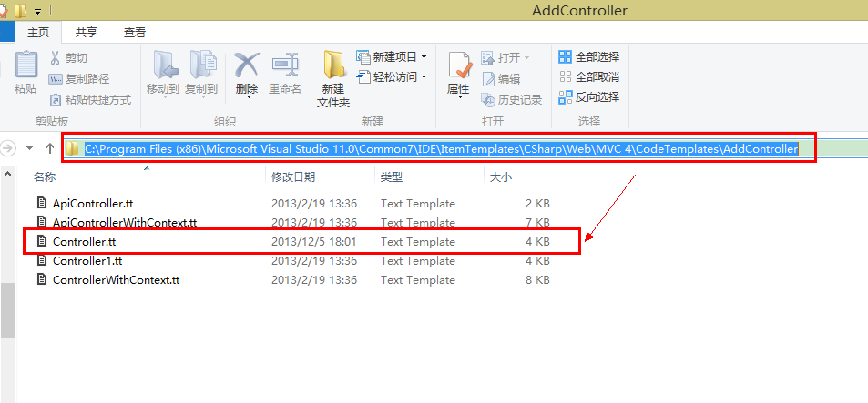The height and width of the screenshot is (403, 868).
Task: Click the address bar folder icon
Action: (x=72, y=148)
